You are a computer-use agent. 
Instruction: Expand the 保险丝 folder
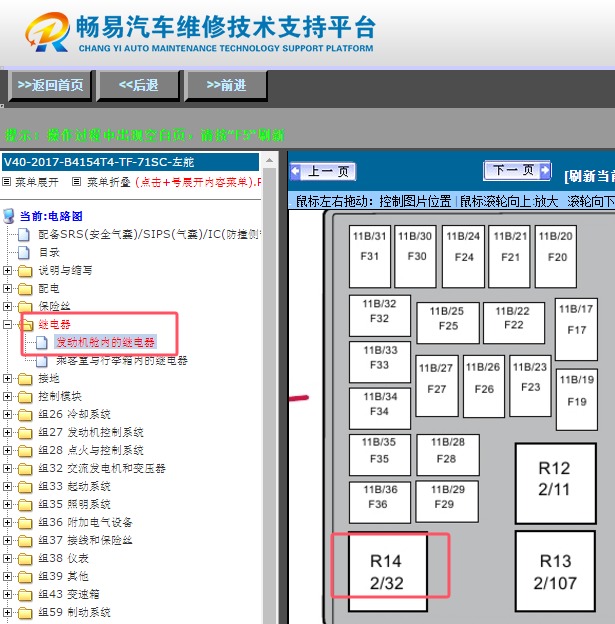click(x=7, y=306)
